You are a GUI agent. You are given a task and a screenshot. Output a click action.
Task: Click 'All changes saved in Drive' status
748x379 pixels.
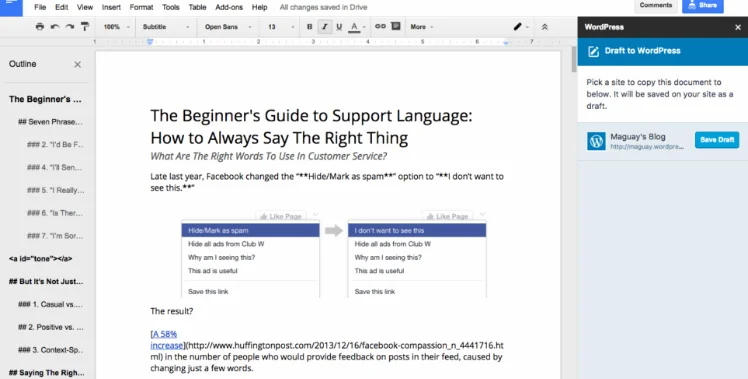click(323, 7)
